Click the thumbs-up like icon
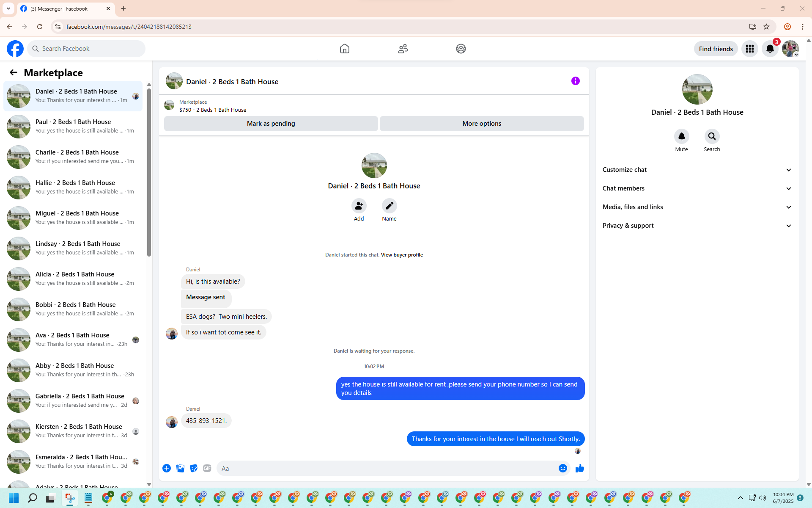812x508 pixels. tap(579, 468)
